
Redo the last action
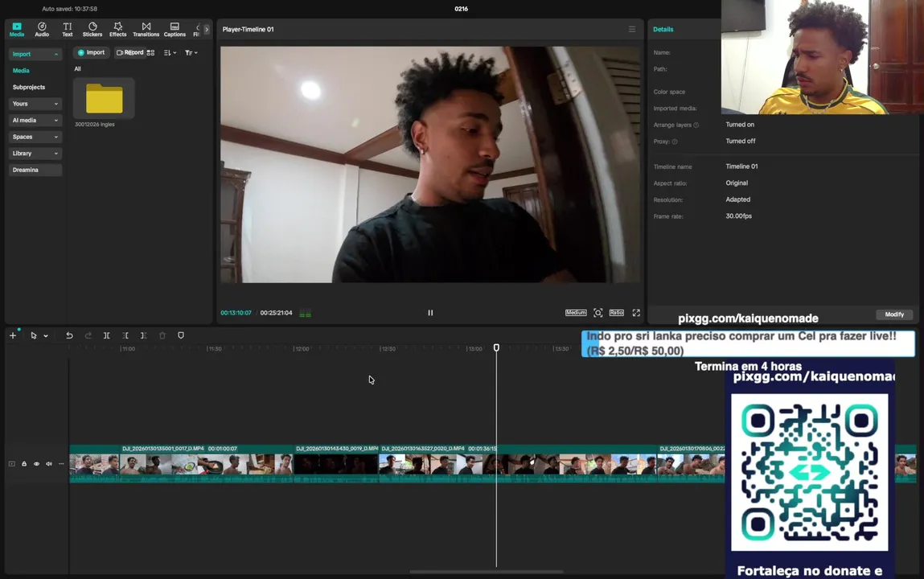(88, 335)
